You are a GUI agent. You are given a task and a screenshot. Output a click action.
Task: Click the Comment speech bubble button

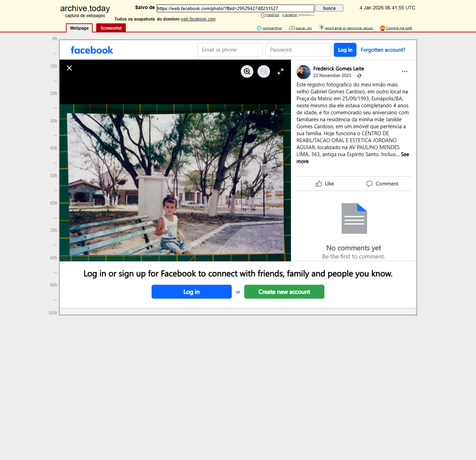pos(382,184)
